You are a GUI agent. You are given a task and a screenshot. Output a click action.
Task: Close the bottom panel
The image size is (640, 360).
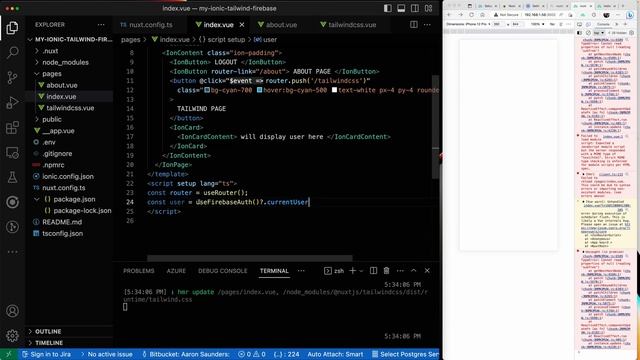coord(427,271)
